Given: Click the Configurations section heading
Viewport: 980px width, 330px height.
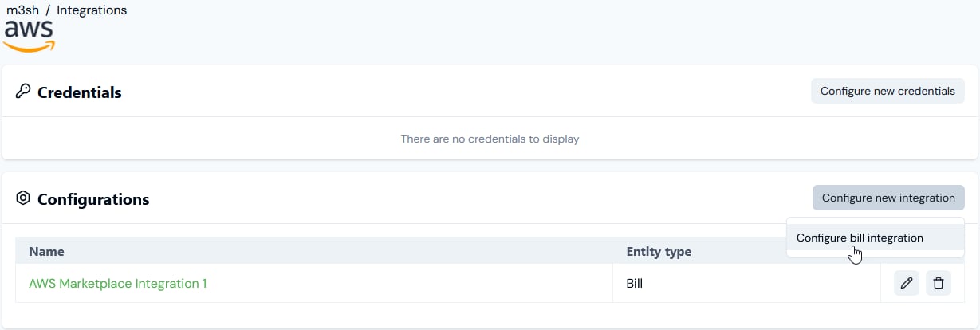Looking at the screenshot, I should (93, 199).
